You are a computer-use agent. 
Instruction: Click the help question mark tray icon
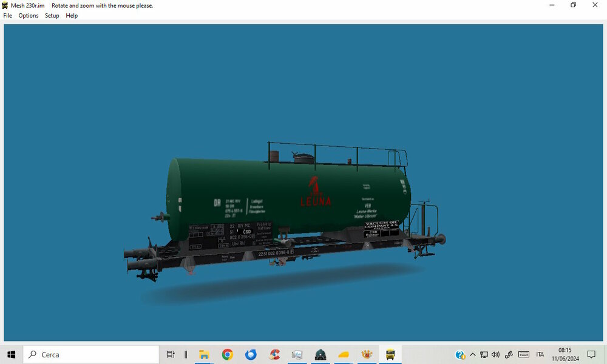point(460,354)
